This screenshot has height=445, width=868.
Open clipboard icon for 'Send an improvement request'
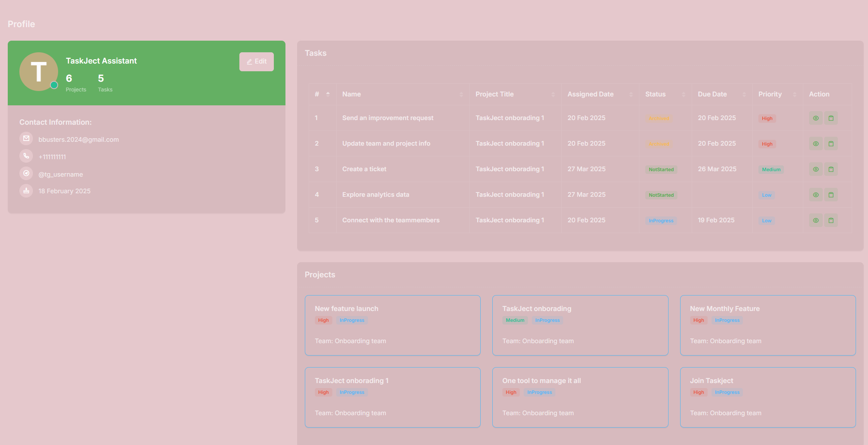click(831, 118)
